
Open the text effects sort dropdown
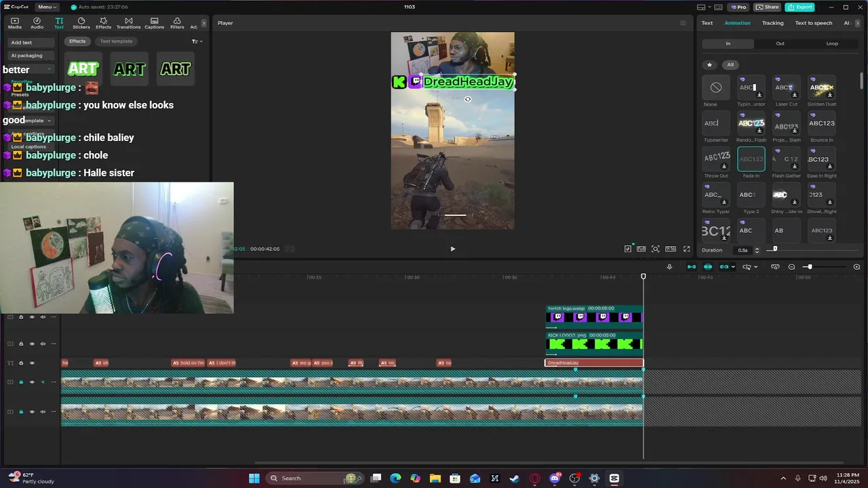pyautogui.click(x=197, y=41)
